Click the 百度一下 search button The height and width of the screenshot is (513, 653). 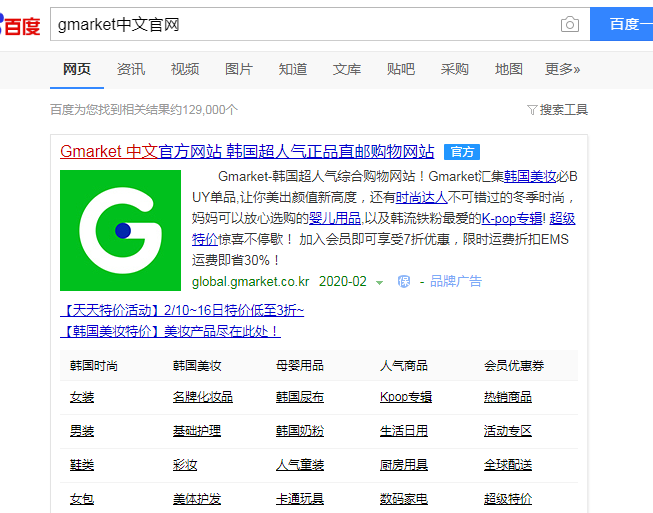tap(621, 24)
